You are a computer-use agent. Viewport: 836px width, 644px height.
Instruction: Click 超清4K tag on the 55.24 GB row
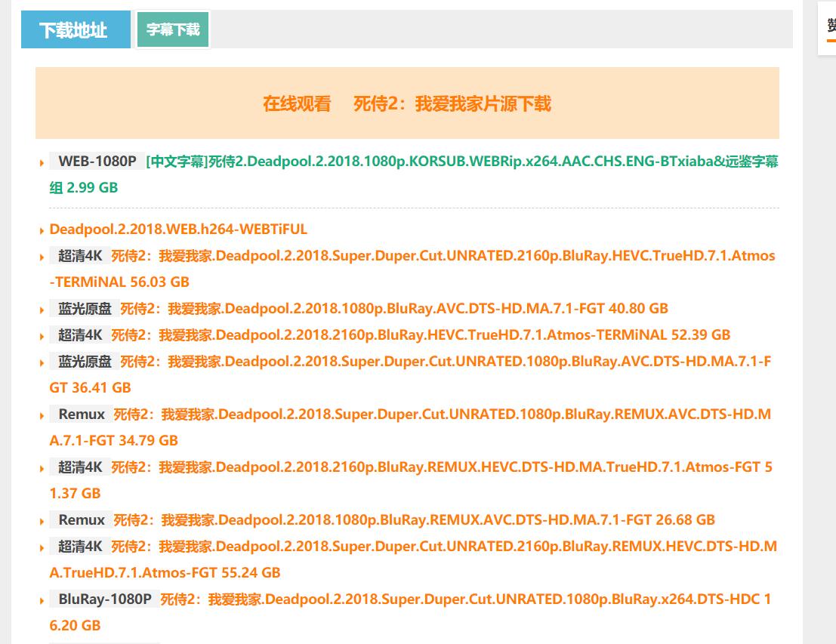click(80, 546)
